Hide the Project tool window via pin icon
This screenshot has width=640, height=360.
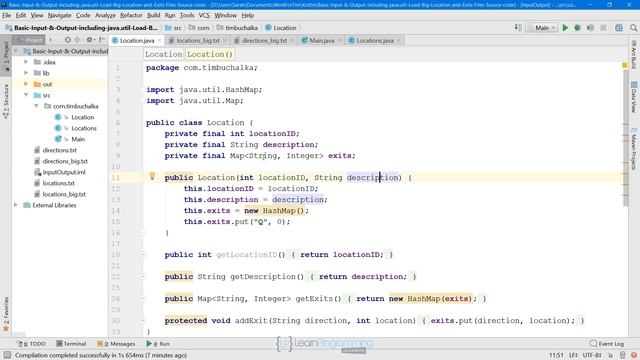[x=102, y=40]
